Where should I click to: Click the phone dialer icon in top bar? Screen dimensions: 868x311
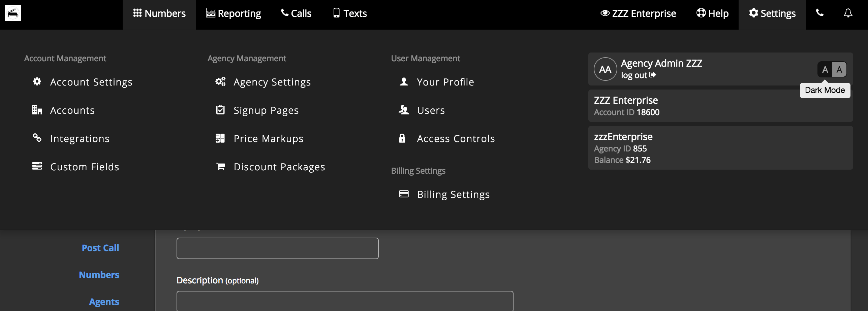pyautogui.click(x=819, y=13)
